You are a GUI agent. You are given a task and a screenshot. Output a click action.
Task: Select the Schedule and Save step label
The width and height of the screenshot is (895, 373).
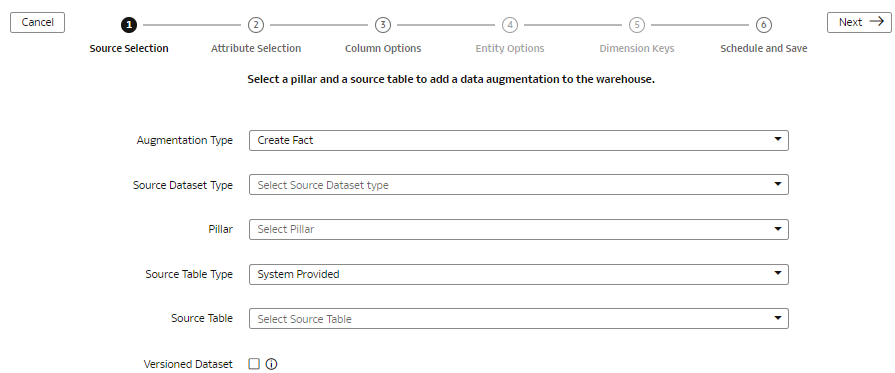pos(764,49)
